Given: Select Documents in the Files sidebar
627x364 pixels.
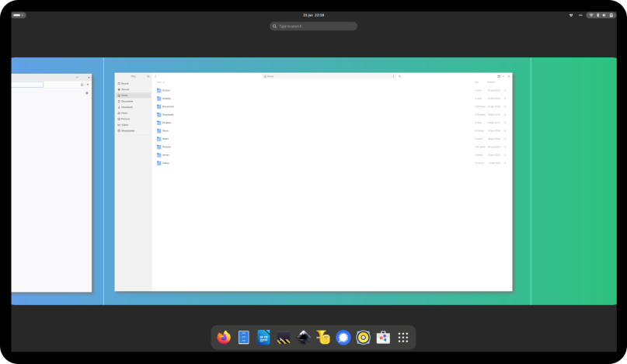Looking at the screenshot, I should (133, 101).
